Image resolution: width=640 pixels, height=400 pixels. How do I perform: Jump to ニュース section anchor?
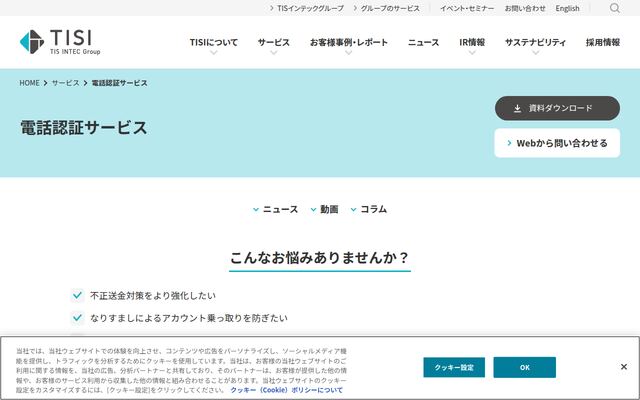[276, 209]
